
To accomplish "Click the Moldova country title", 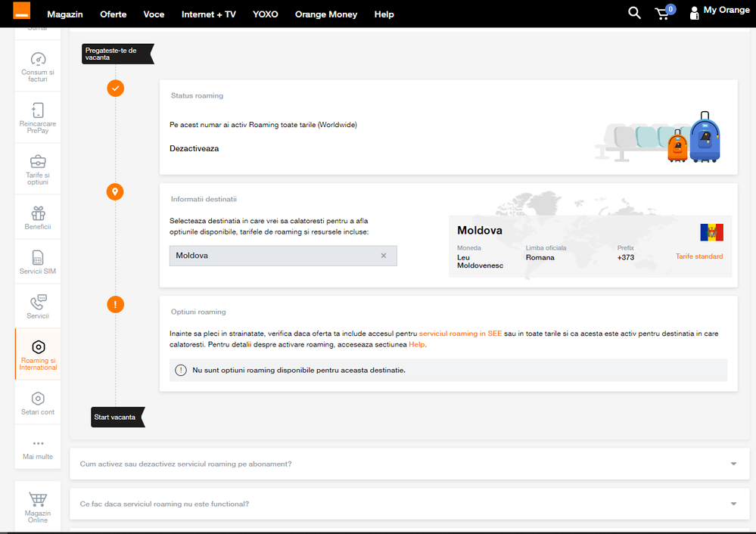I will tap(480, 231).
